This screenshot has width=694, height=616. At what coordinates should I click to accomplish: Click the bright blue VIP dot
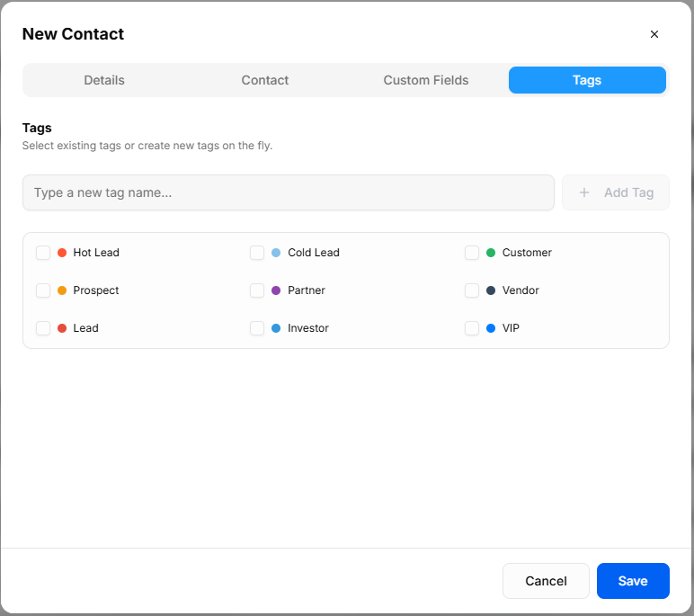click(491, 328)
